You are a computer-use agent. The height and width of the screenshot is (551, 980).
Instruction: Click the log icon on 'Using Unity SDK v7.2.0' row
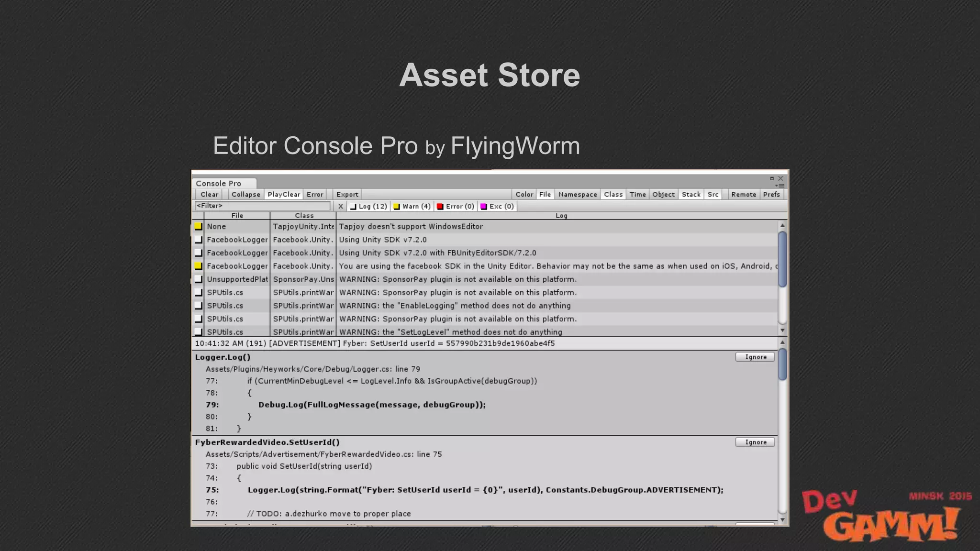pos(199,240)
